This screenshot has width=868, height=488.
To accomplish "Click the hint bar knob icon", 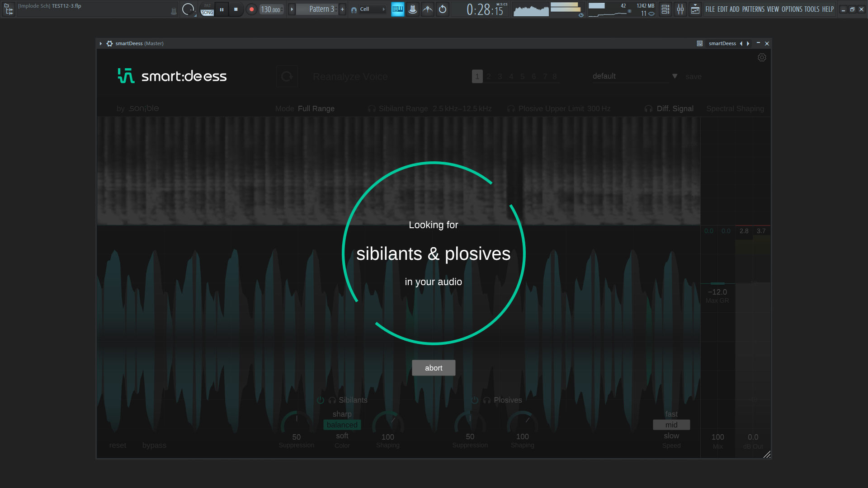I will [x=174, y=11].
